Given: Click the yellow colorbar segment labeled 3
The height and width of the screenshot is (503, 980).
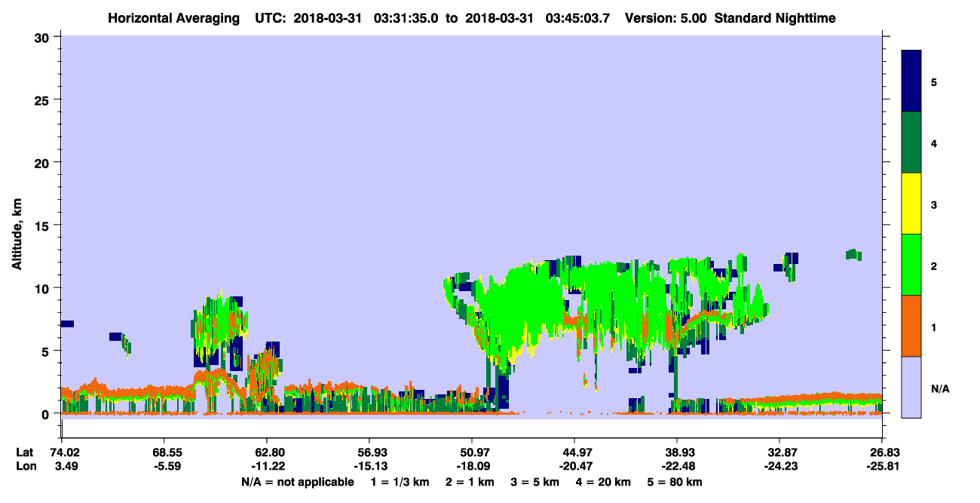Looking at the screenshot, I should [911, 204].
